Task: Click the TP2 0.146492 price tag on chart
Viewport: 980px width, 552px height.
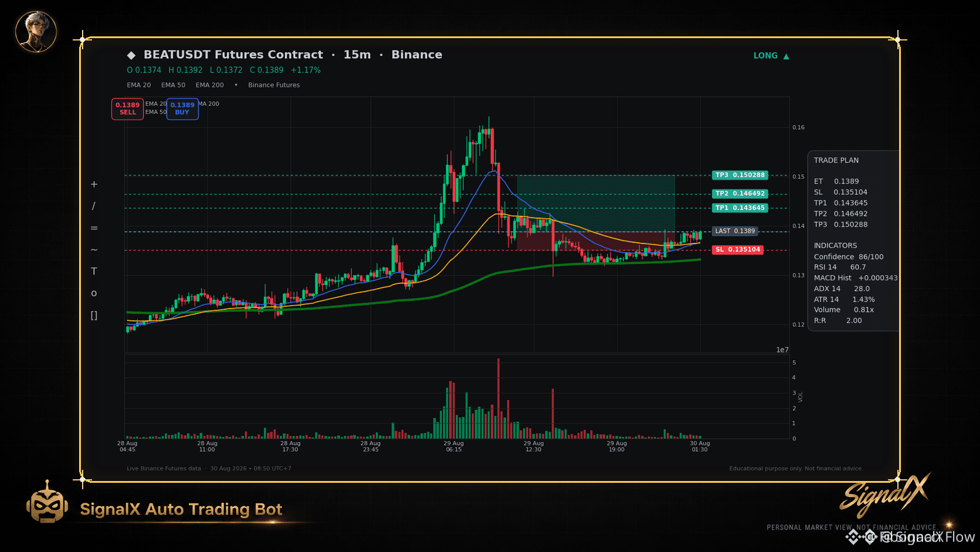Action: pos(740,194)
